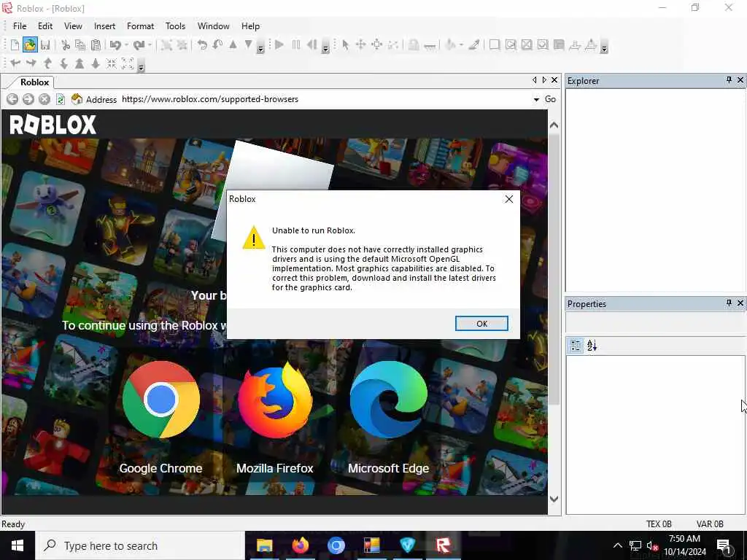Toggle Alphabetical A-Z sort in Properties panel
747x560 pixels.
pos(592,345)
